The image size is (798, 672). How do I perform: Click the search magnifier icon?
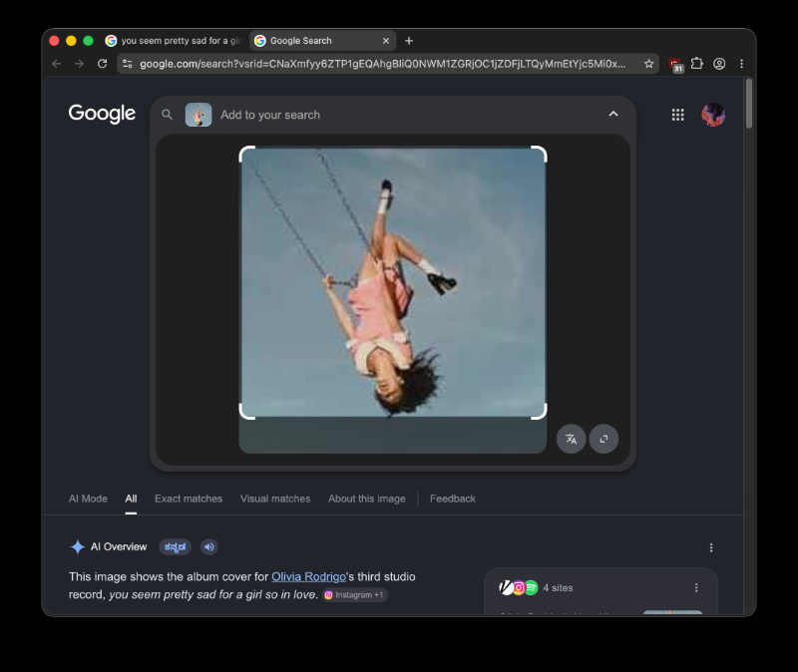tap(167, 115)
